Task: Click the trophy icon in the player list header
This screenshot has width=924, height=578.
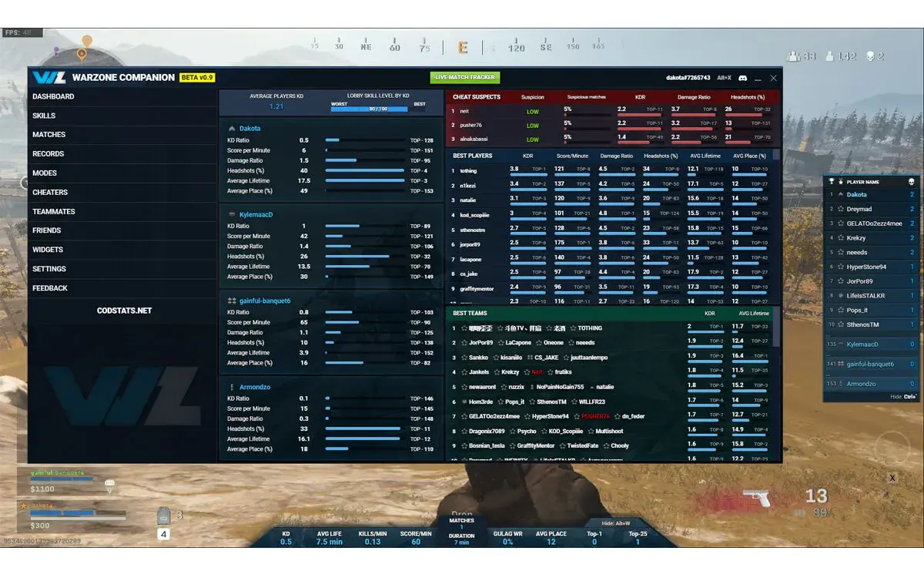Action: coord(832,181)
